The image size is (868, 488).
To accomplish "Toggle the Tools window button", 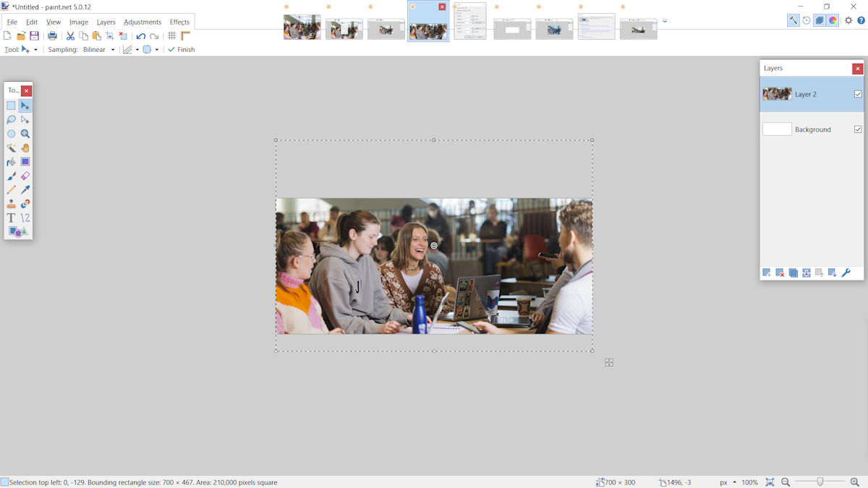I will pyautogui.click(x=793, y=20).
